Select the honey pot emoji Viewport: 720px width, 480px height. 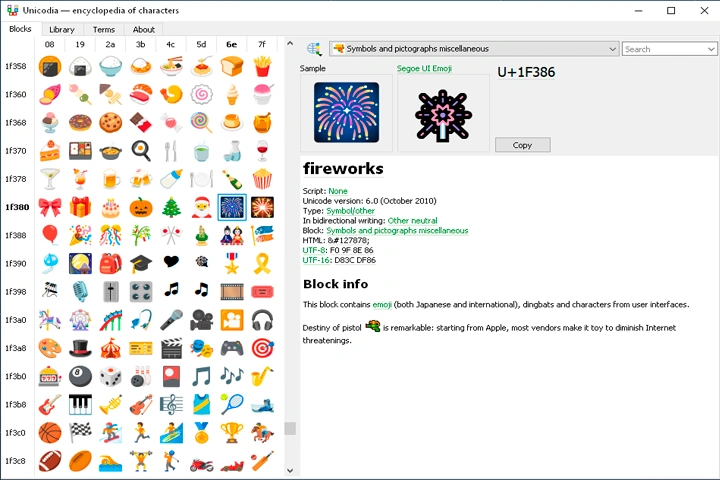tap(262, 123)
